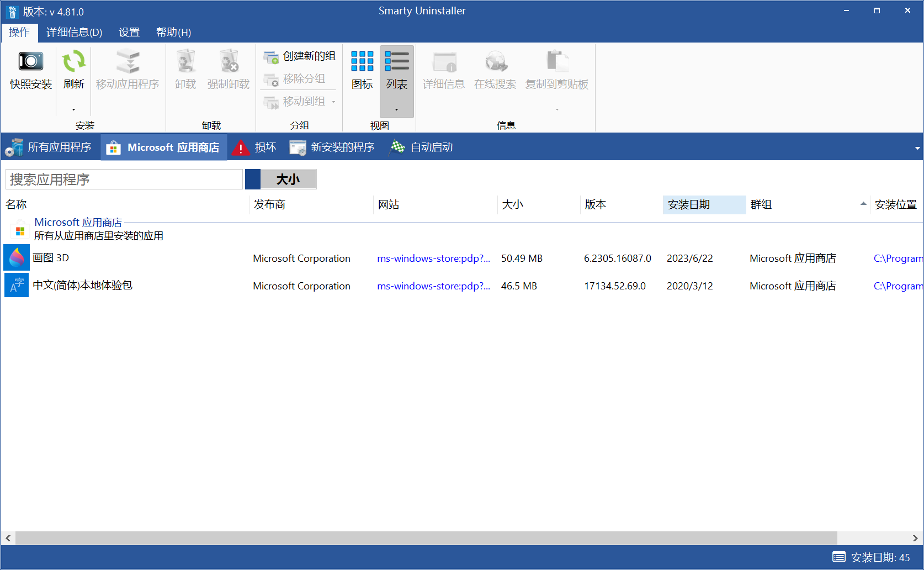924x570 pixels.
Task: Open 中文(简体)本地体验包 install location link
Action: pos(898,286)
